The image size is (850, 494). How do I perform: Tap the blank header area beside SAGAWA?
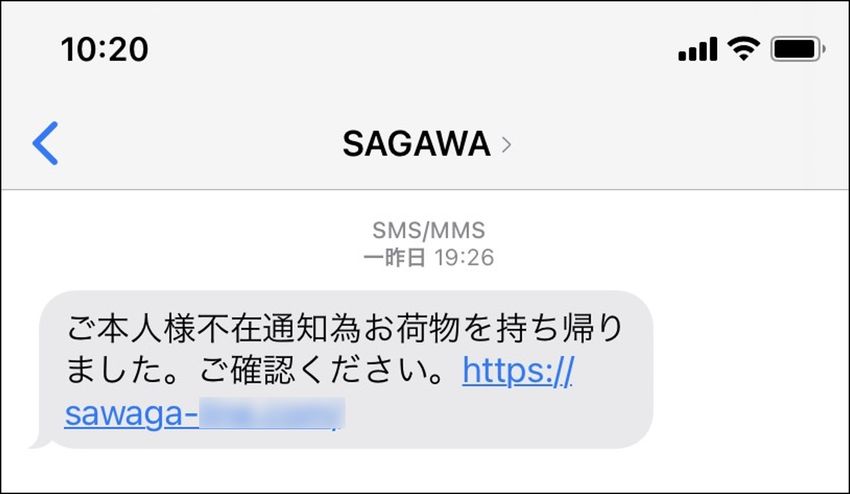(x=678, y=144)
